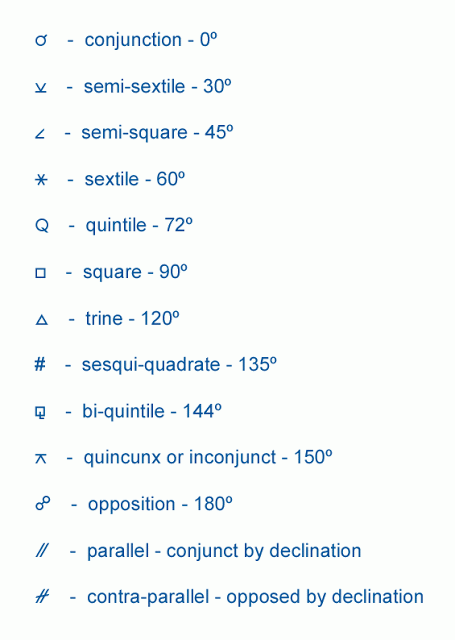Select 'quincunx or inconjunct - 150º' text
Screen dimensions: 455x640
pyautogui.click(x=208, y=458)
